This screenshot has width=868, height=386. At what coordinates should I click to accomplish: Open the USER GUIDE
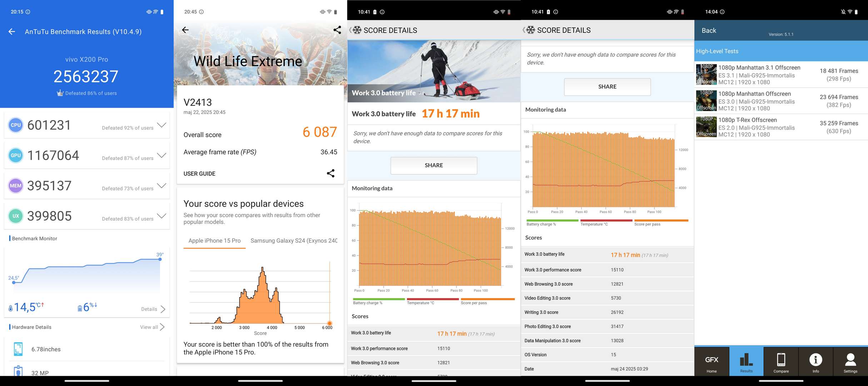[199, 174]
